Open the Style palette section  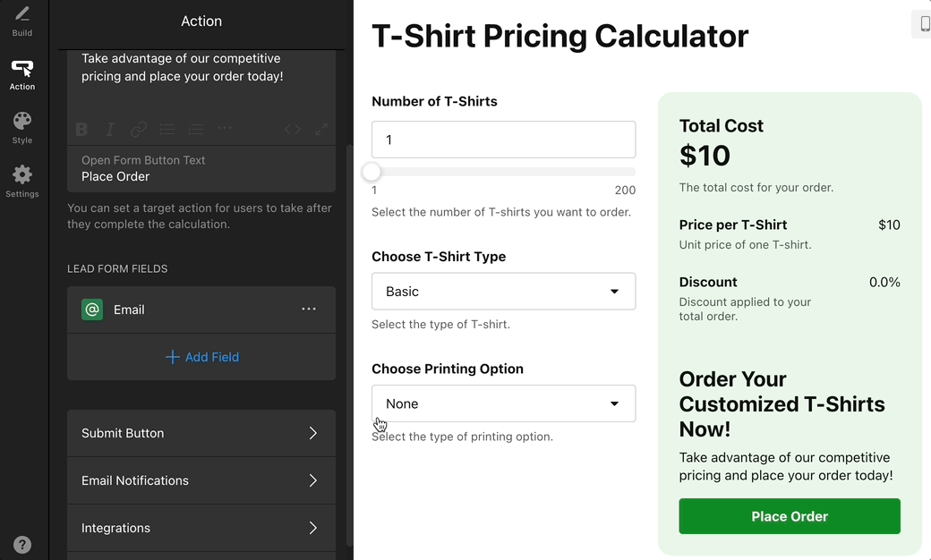coord(22,128)
